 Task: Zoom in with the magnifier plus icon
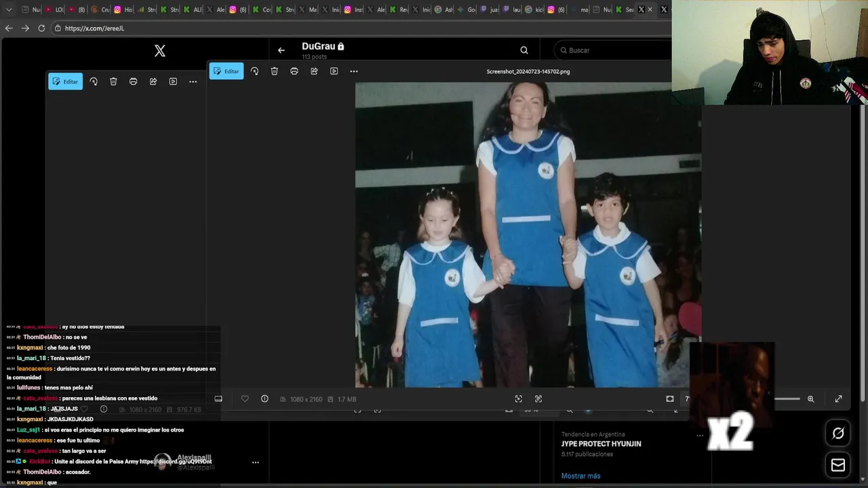click(810, 399)
